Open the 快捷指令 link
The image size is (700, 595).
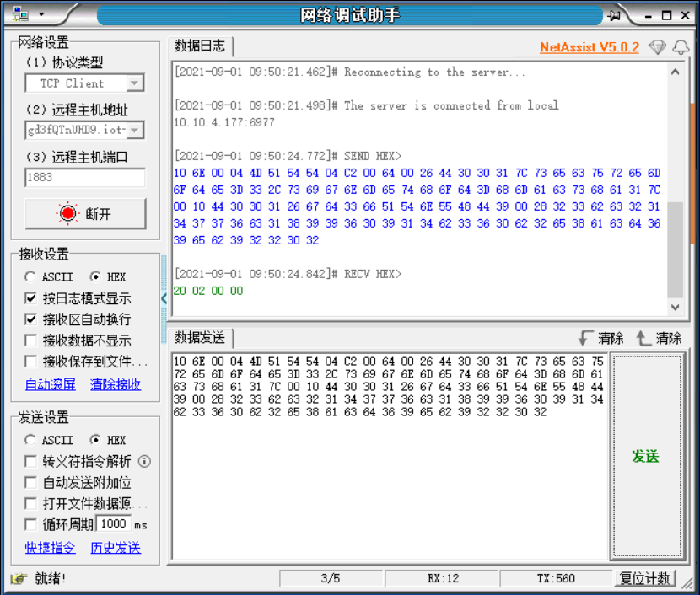51,547
